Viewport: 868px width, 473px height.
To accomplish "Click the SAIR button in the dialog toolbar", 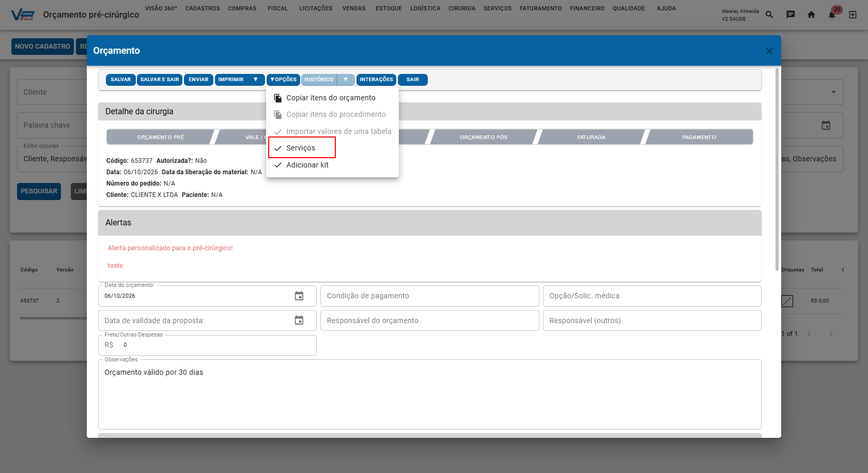I will point(413,80).
